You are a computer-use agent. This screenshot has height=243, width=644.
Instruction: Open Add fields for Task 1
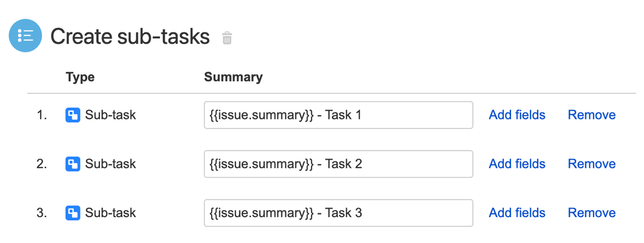(517, 115)
